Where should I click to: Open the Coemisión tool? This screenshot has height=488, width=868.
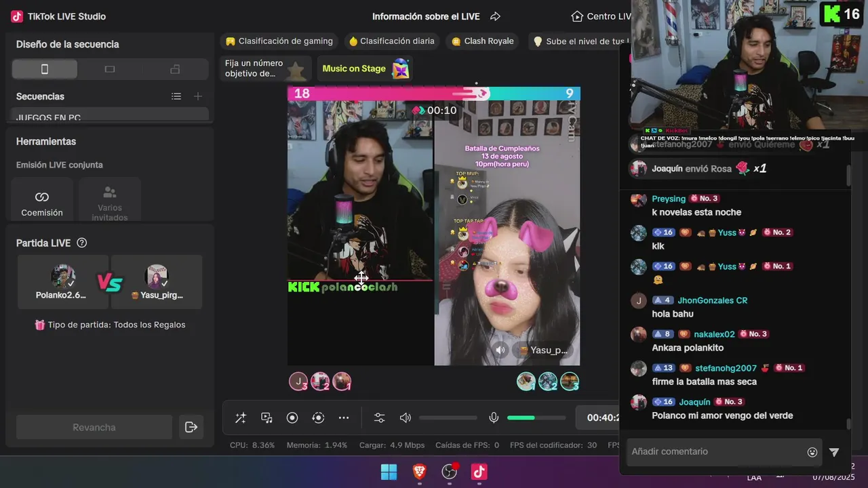[42, 201]
